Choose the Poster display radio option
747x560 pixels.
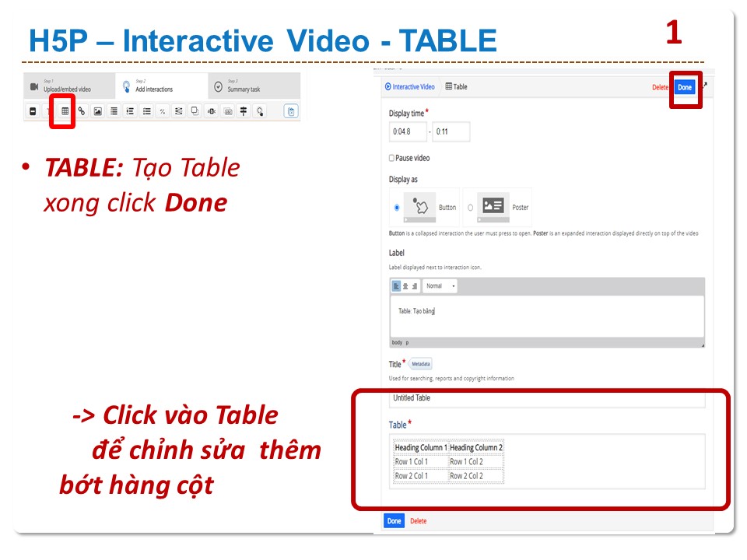pos(470,208)
